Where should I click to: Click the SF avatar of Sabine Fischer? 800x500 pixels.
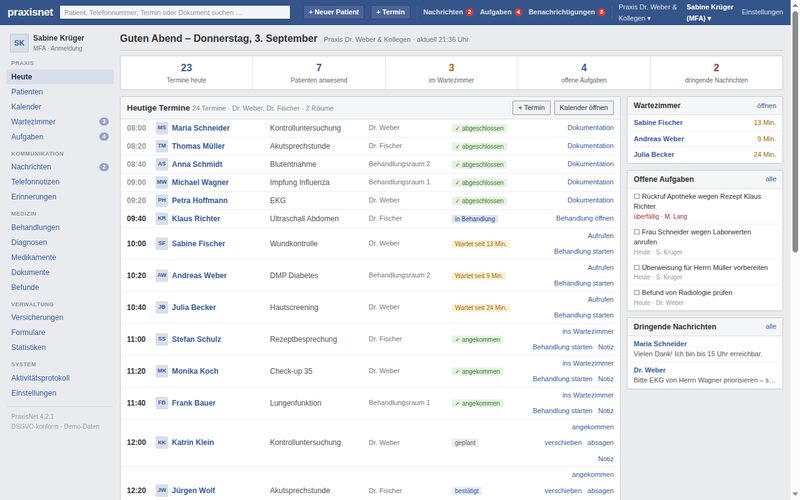pyautogui.click(x=162, y=243)
